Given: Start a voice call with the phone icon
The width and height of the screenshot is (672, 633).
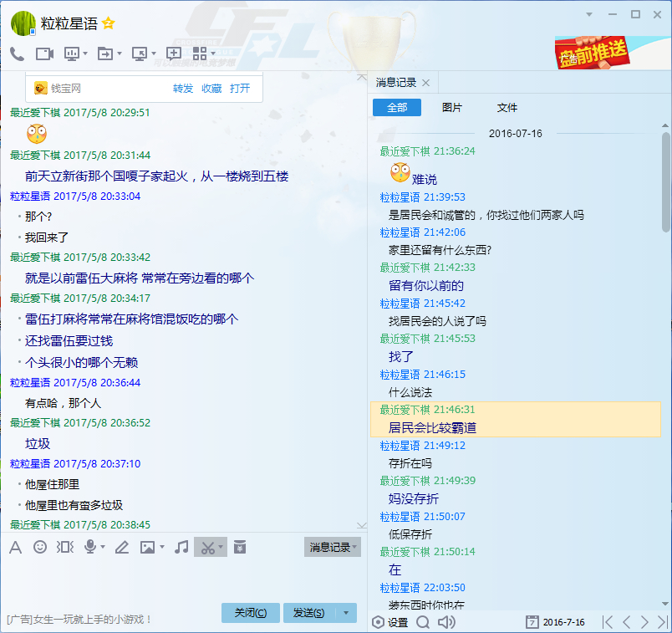Looking at the screenshot, I should (x=17, y=54).
